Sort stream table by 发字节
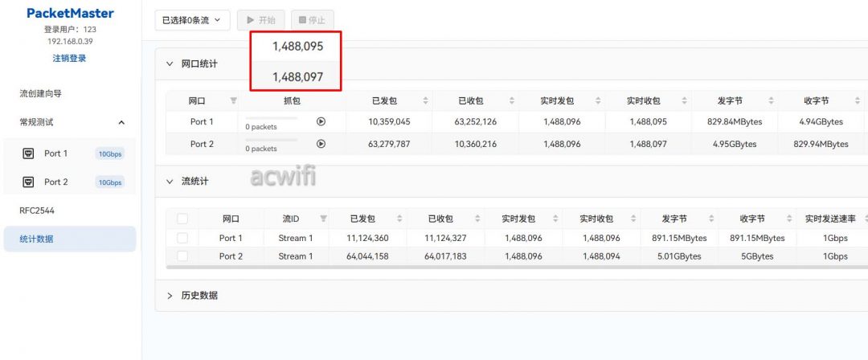 pos(711,219)
